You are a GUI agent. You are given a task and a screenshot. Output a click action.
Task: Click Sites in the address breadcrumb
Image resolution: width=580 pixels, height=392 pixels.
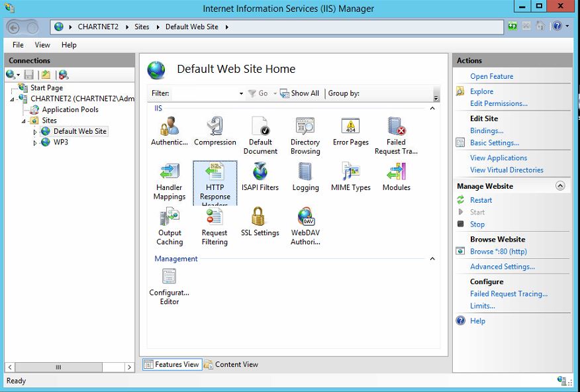coord(142,27)
